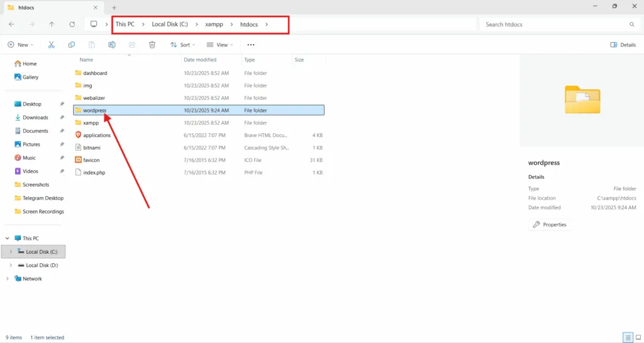644x343 pixels.
Task: Open Desktop in quick access
Action: click(x=28, y=104)
